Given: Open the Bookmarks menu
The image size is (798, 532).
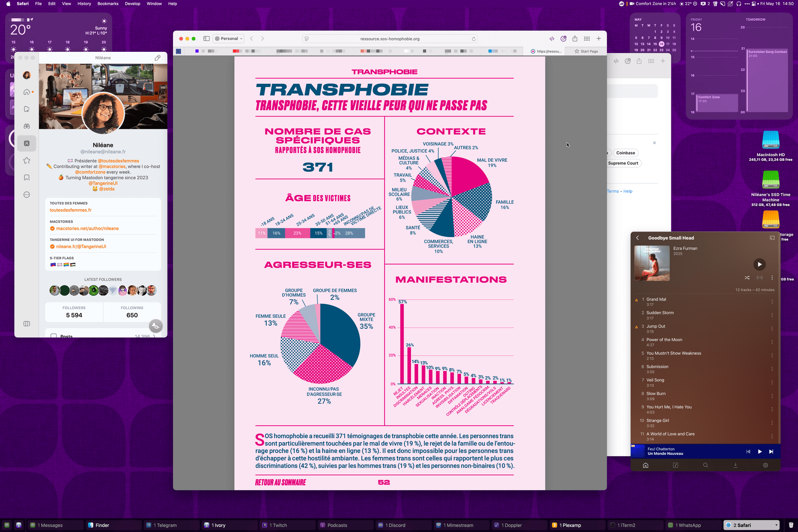Looking at the screenshot, I should (x=108, y=4).
